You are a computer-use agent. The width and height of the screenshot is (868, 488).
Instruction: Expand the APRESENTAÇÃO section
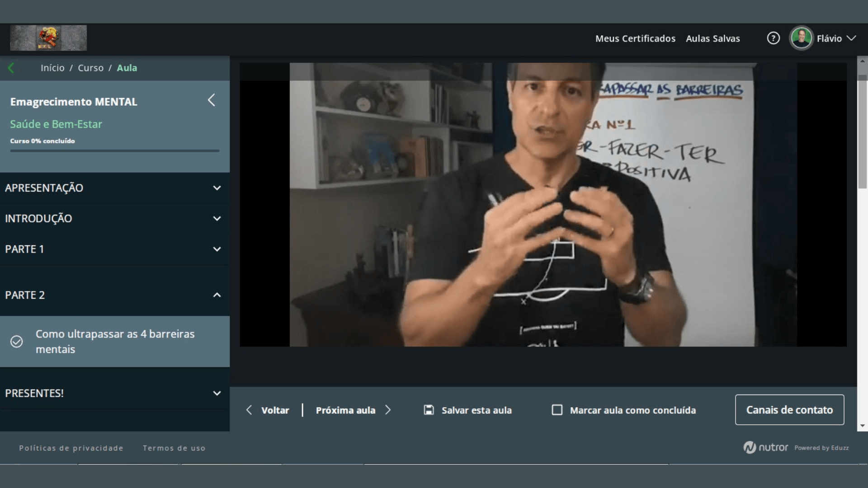[x=217, y=188]
